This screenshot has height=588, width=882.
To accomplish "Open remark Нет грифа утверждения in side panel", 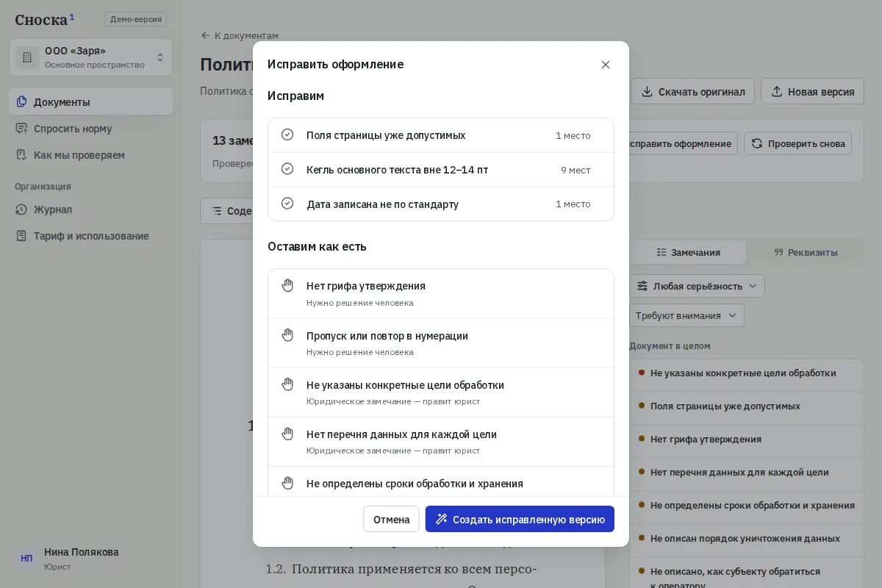I will point(747,440).
